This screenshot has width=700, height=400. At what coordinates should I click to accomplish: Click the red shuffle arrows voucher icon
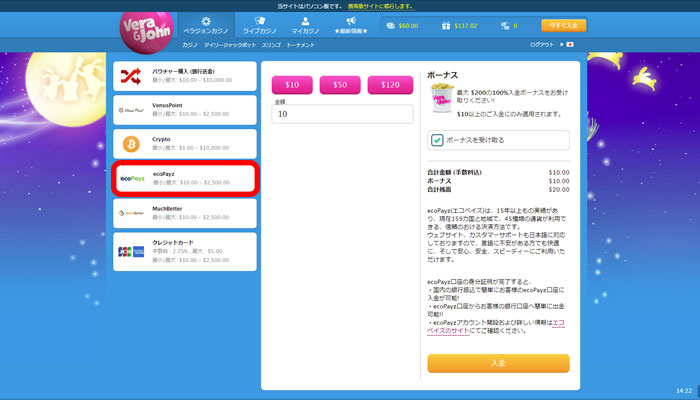(131, 76)
